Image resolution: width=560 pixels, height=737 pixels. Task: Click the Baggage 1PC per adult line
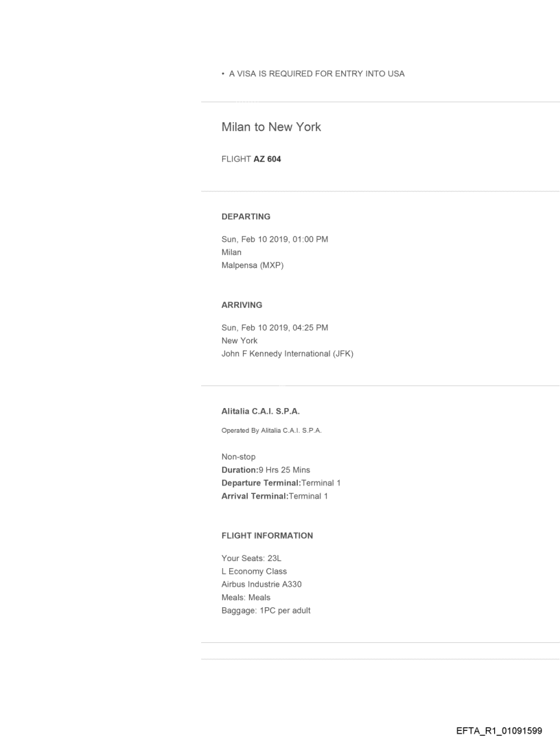click(266, 610)
